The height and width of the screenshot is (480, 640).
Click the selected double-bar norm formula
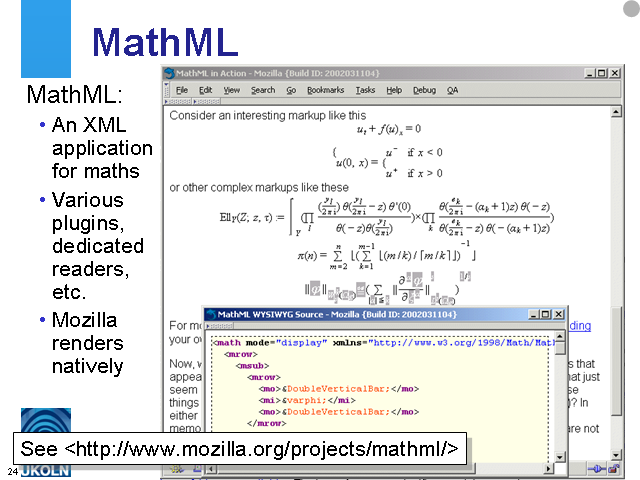pyautogui.click(x=388, y=289)
